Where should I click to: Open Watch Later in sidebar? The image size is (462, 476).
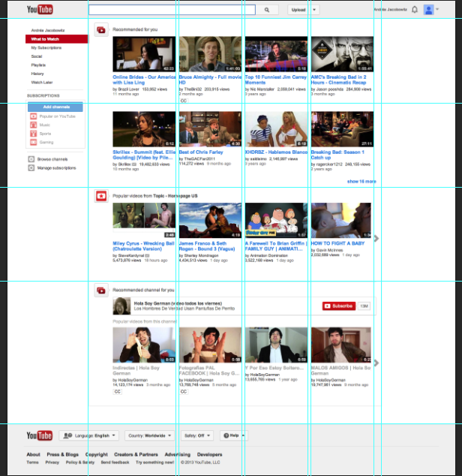tap(42, 83)
